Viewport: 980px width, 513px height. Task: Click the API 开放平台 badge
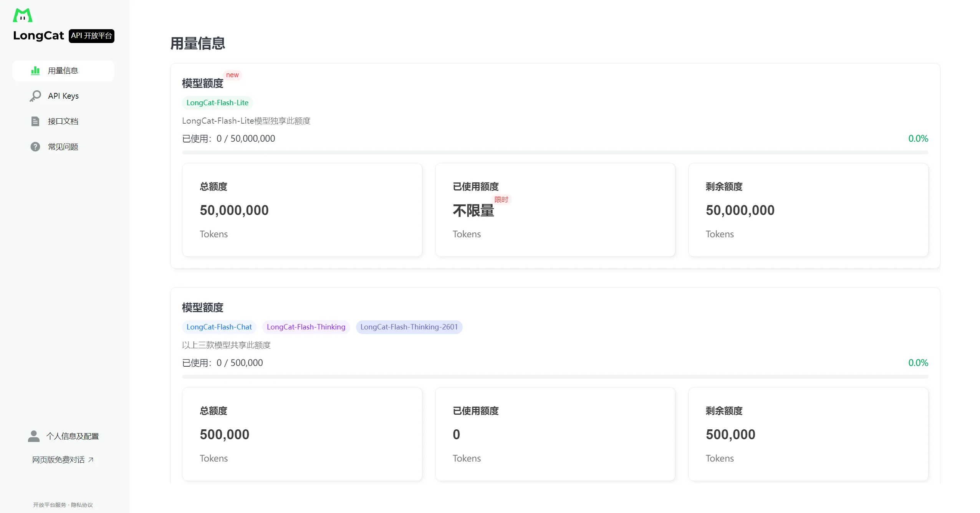pos(91,36)
